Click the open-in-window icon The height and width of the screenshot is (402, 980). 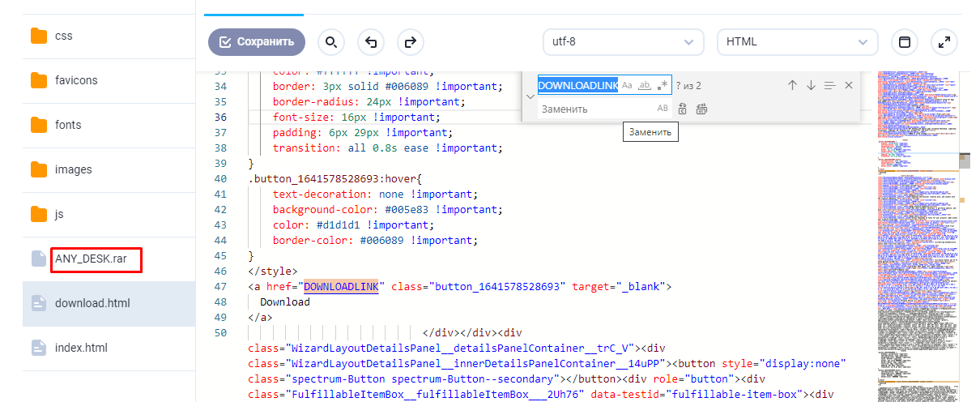click(x=905, y=42)
